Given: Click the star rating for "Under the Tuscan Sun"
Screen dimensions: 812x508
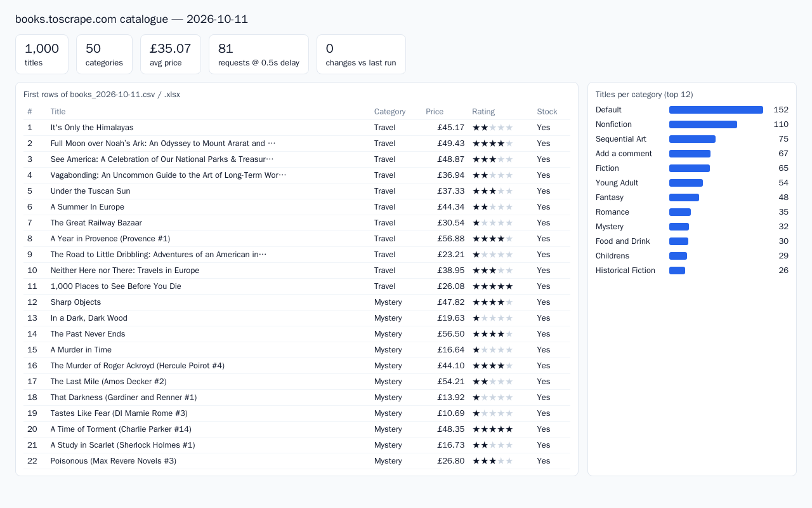Looking at the screenshot, I should click(x=492, y=191).
